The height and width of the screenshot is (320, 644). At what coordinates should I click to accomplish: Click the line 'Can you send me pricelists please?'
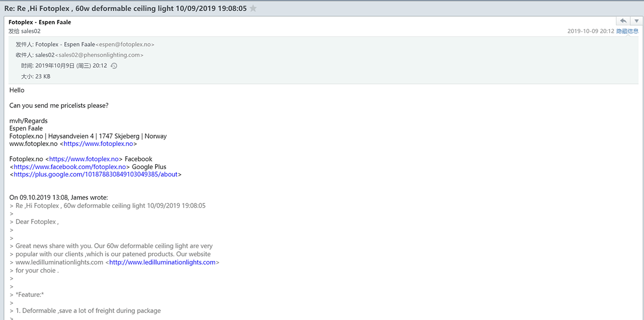tap(59, 105)
